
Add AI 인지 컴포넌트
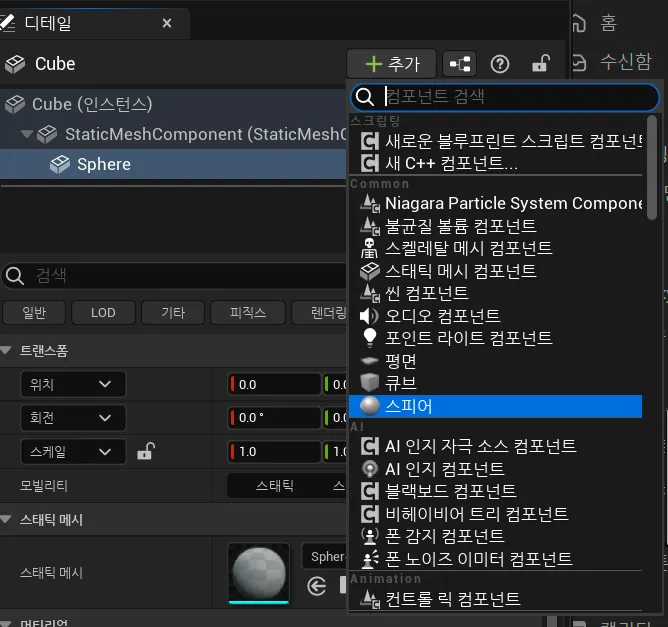point(495,469)
